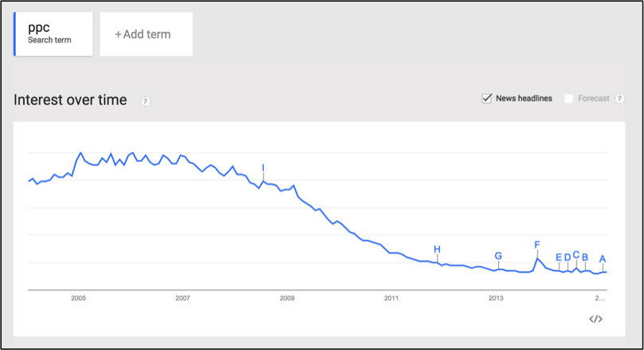Click the 2009 axis label
Screen dimensions: 644x350
point(287,298)
